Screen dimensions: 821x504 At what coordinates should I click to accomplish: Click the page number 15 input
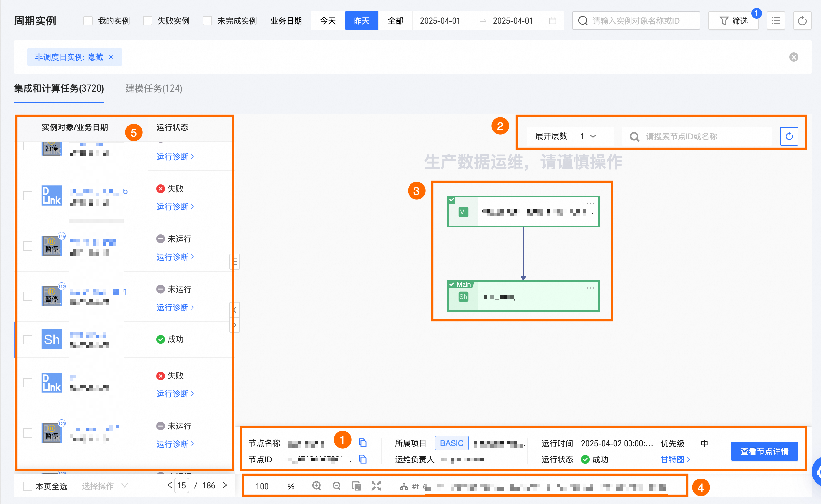[x=182, y=485]
